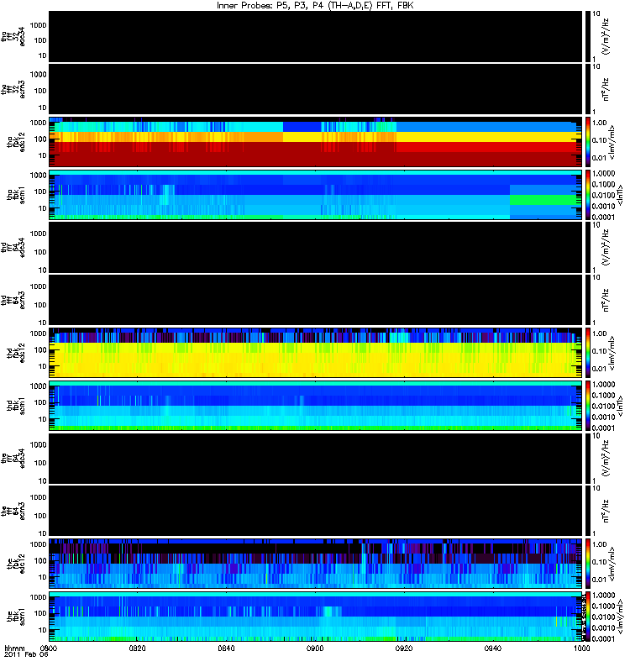Select the tha fff 32 scm3 black panel
630x672 pixels.
315,89
